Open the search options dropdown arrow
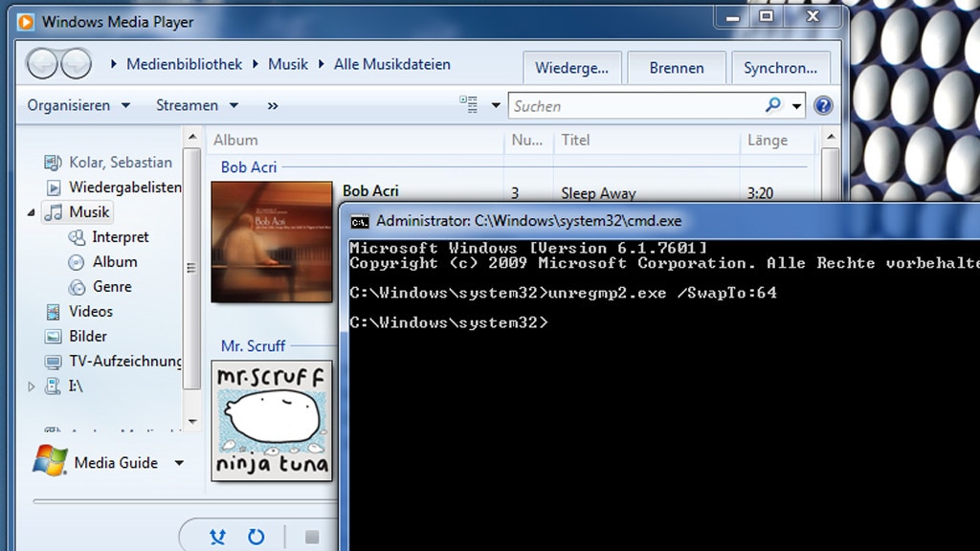This screenshot has height=551, width=980. (x=796, y=106)
